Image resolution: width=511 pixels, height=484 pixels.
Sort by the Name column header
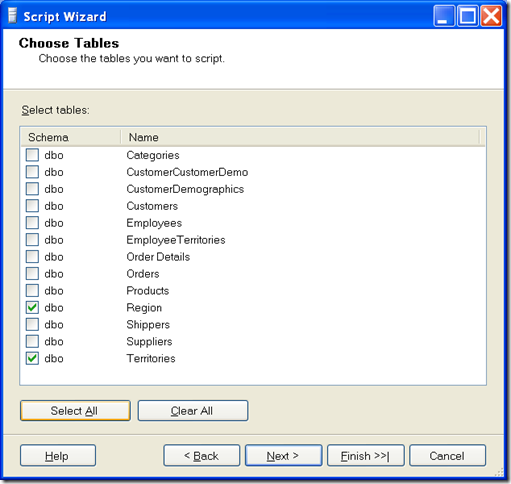[300, 137]
